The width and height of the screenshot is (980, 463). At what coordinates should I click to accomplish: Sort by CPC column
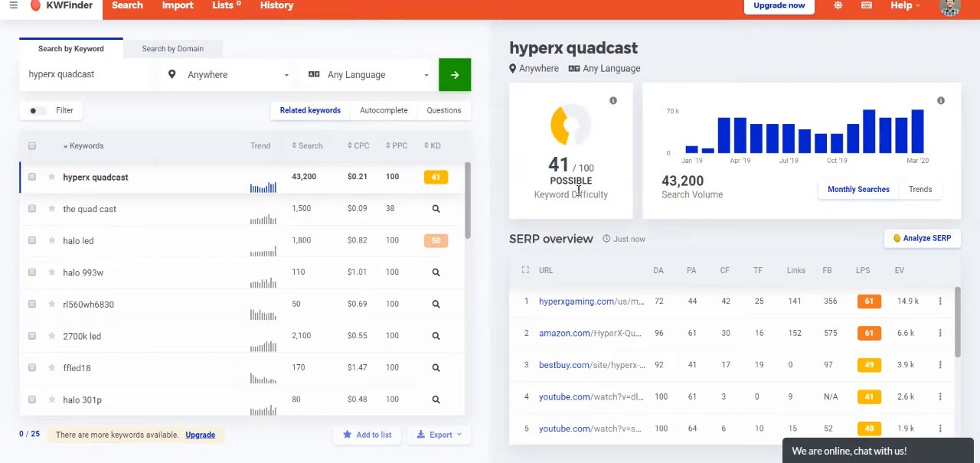tap(358, 145)
